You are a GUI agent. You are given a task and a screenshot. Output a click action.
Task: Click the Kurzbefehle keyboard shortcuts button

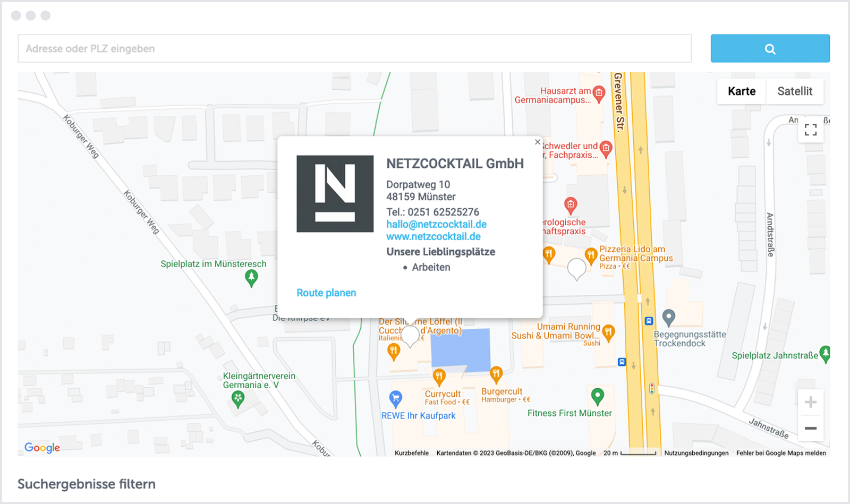tap(411, 453)
